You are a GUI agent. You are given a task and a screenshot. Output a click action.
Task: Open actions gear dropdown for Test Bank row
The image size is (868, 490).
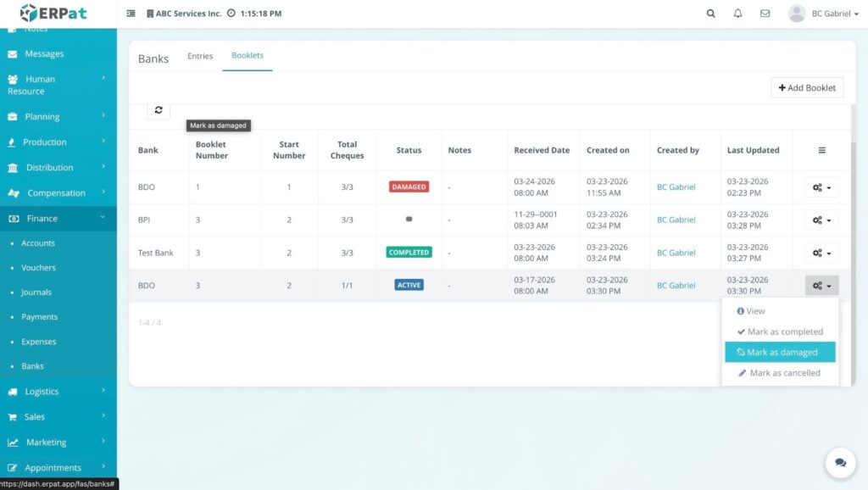(821, 253)
